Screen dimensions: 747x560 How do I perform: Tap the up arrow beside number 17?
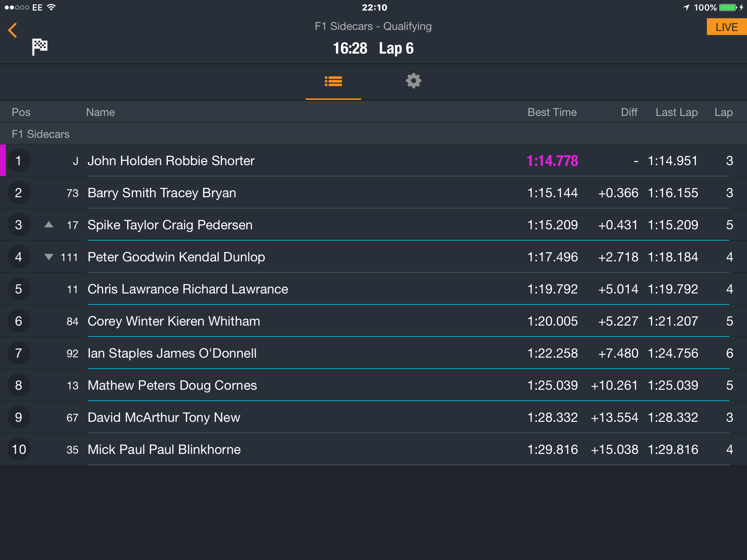coord(49,225)
